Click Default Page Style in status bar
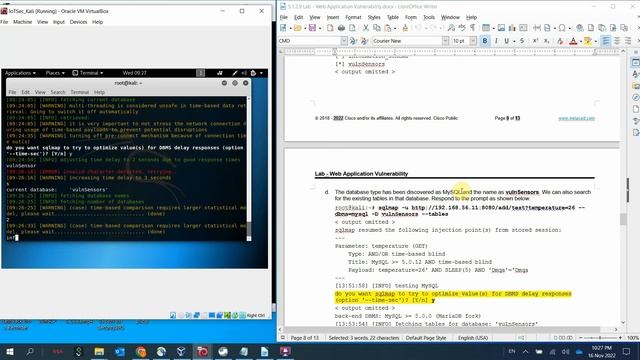The width and height of the screenshot is (640, 360). pos(426,338)
